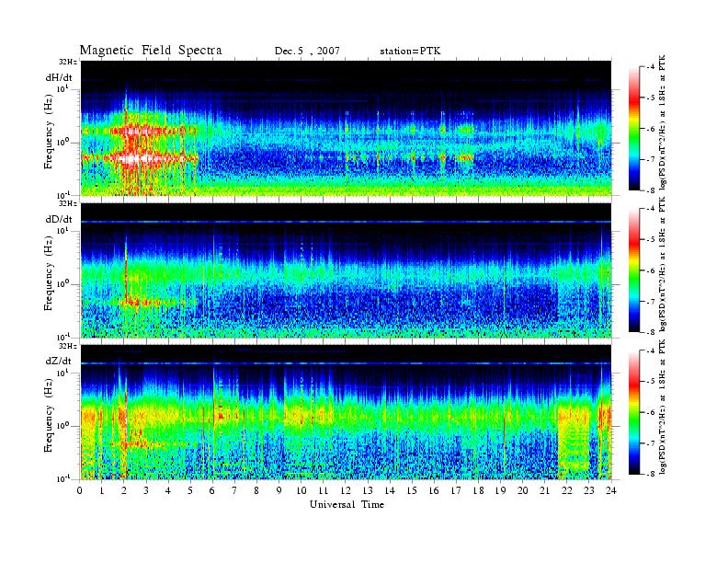
Task: Click the "station=PTK" label
Action: click(x=411, y=52)
